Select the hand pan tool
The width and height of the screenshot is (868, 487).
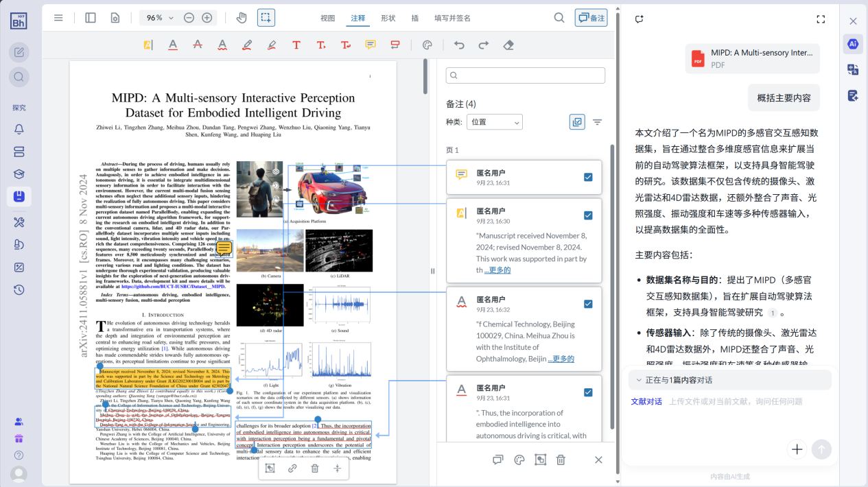242,18
